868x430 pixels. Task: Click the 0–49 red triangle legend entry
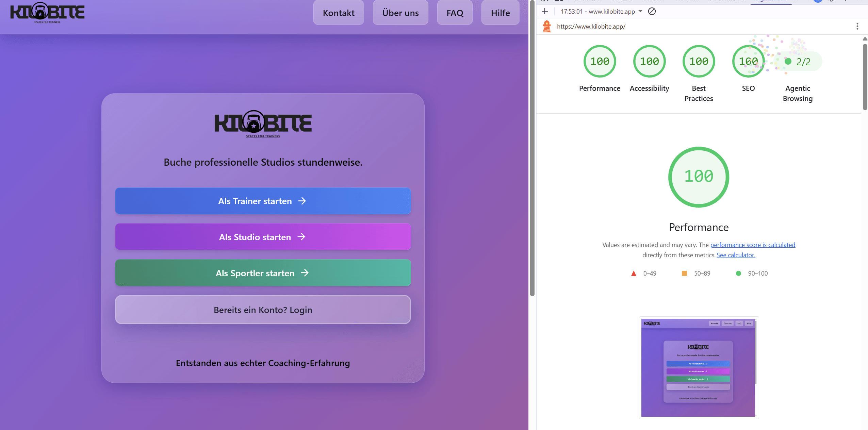point(644,274)
